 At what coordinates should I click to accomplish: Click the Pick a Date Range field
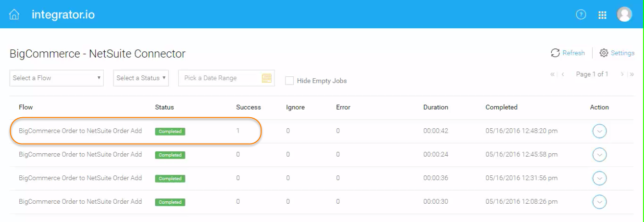coord(226,78)
